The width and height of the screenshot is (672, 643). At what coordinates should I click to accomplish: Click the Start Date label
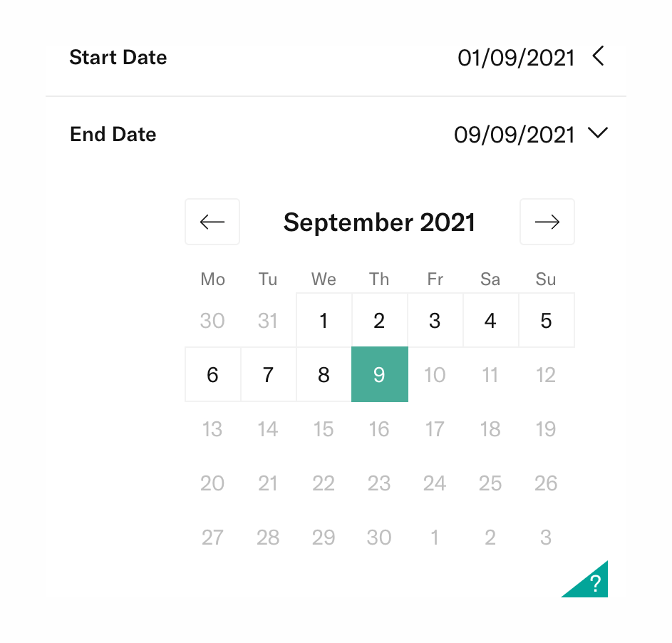point(118,58)
